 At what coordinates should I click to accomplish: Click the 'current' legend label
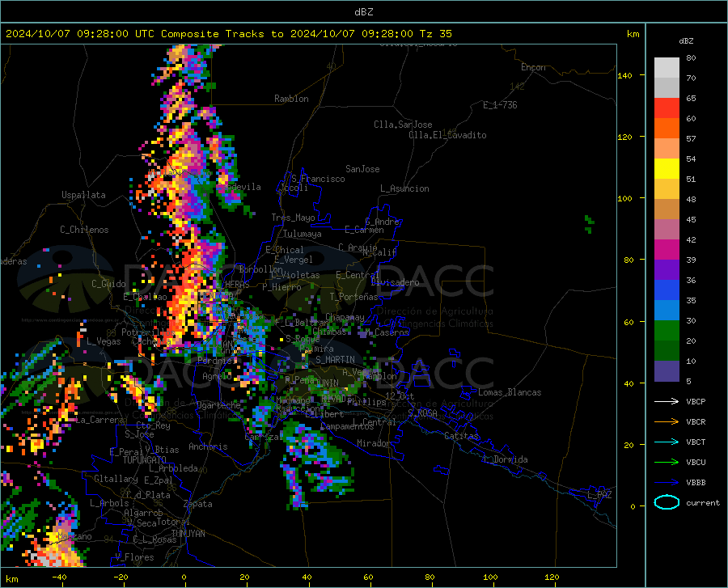pyautogui.click(x=703, y=502)
